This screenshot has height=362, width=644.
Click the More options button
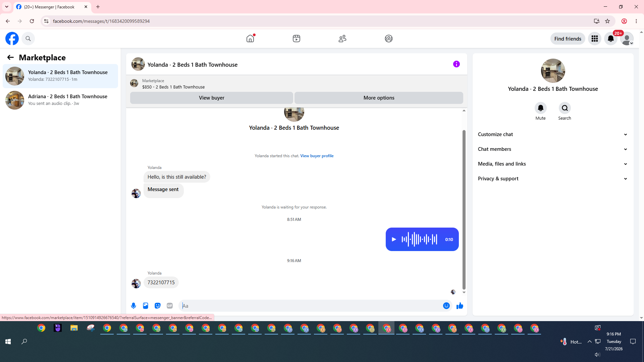pos(379,98)
